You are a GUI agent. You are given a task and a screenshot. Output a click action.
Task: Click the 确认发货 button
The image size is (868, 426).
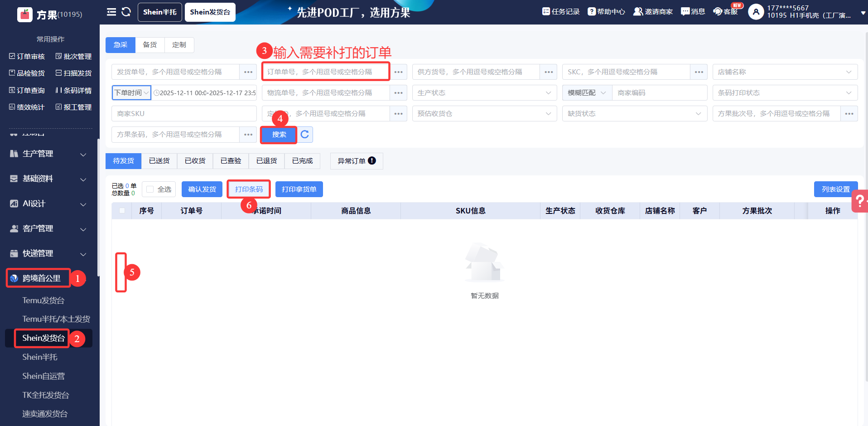pos(202,189)
